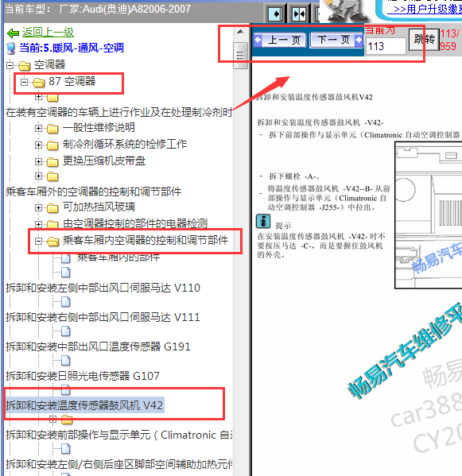Viewport: 462px width, 476px height.
Task: Select 一般性维修说明 tree item
Action: (x=99, y=127)
